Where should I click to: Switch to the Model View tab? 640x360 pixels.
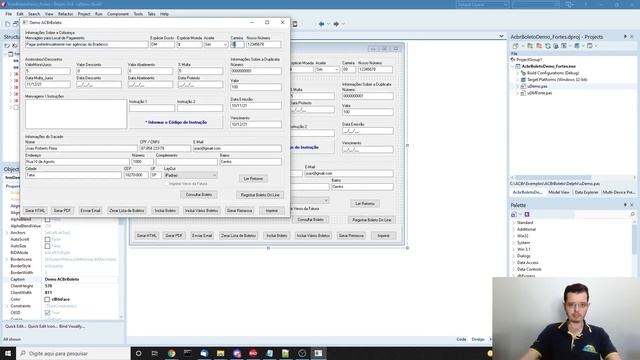click(558, 192)
